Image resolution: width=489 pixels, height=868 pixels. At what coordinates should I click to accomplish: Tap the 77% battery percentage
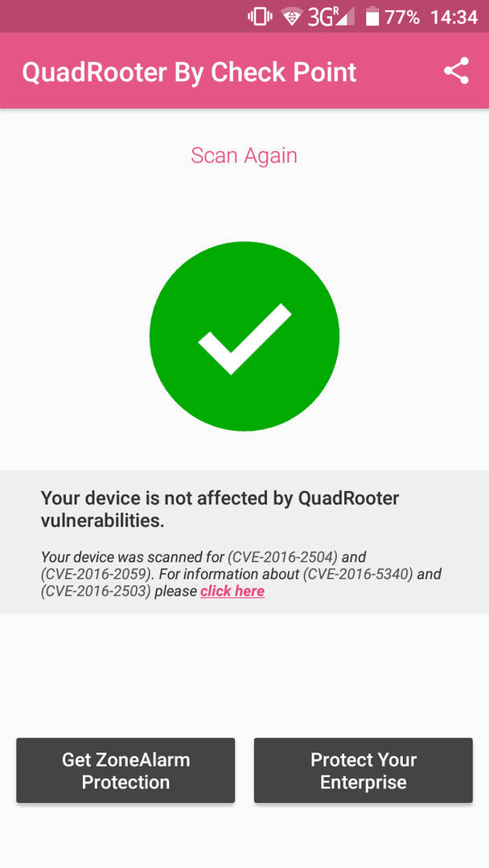(x=402, y=17)
